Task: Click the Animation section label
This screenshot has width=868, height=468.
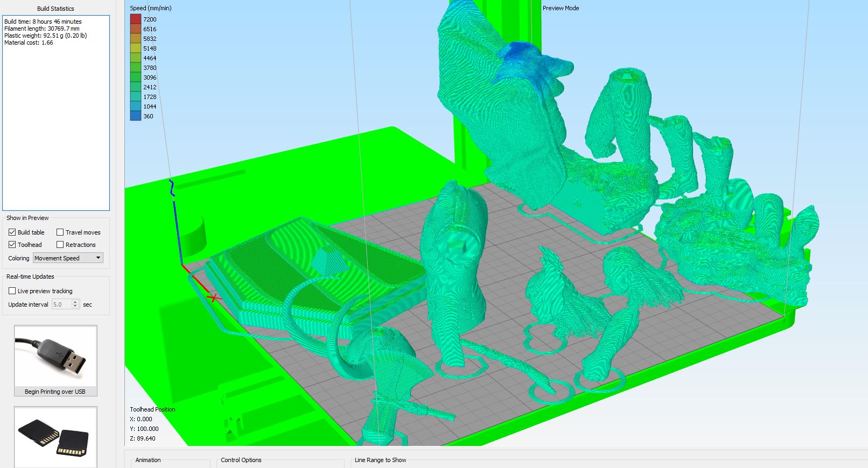Action: point(148,460)
